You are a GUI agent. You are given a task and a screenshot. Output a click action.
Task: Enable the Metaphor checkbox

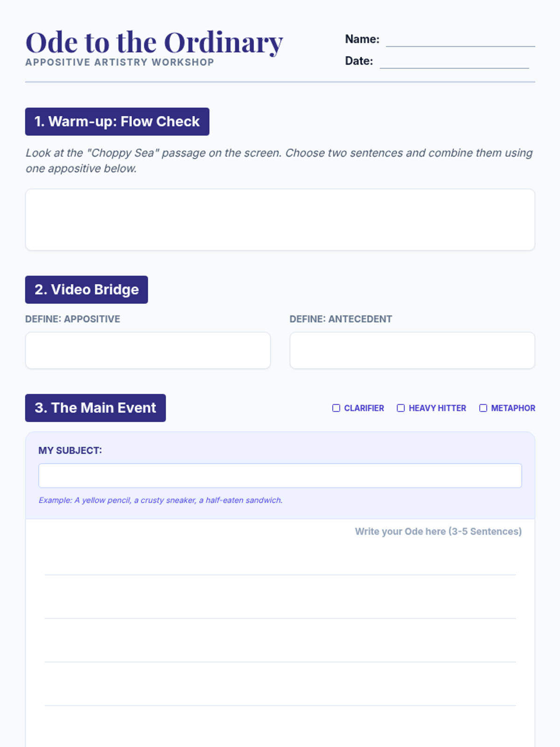pos(483,408)
